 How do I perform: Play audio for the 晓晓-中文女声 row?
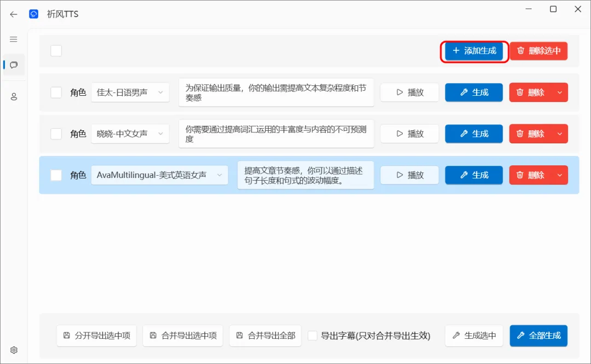click(409, 134)
